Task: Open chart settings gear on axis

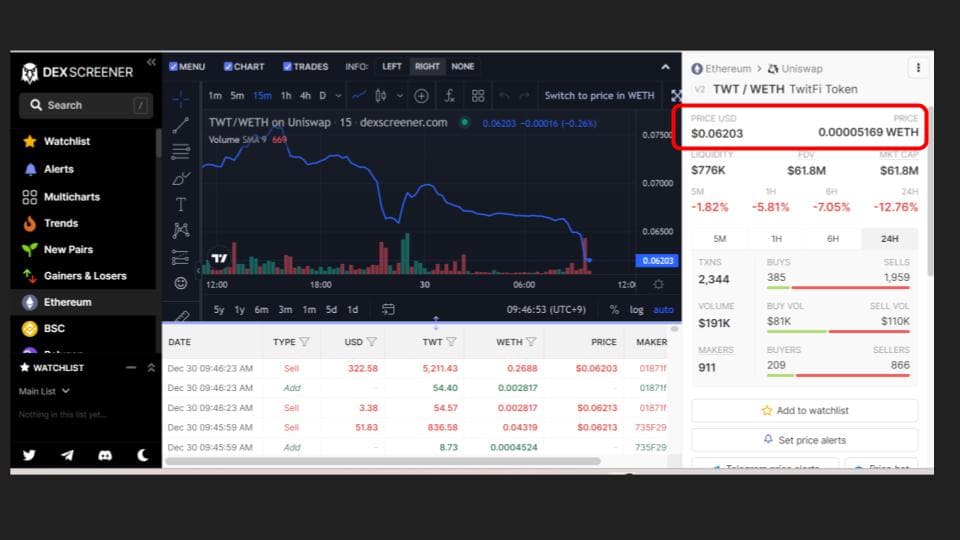Action: pos(658,284)
